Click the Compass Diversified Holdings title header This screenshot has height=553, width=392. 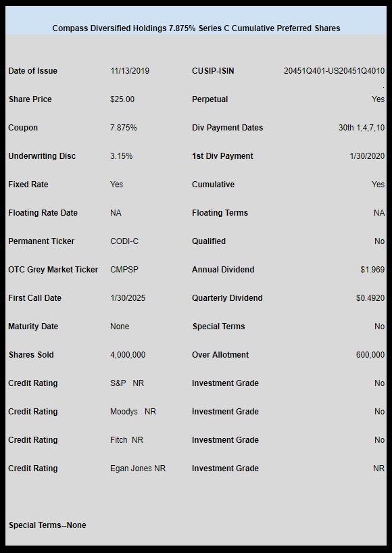(x=196, y=28)
